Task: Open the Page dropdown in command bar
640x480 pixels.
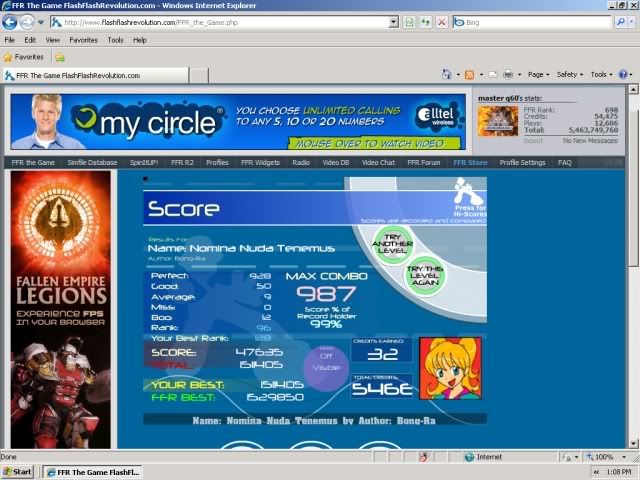Action: [538, 75]
